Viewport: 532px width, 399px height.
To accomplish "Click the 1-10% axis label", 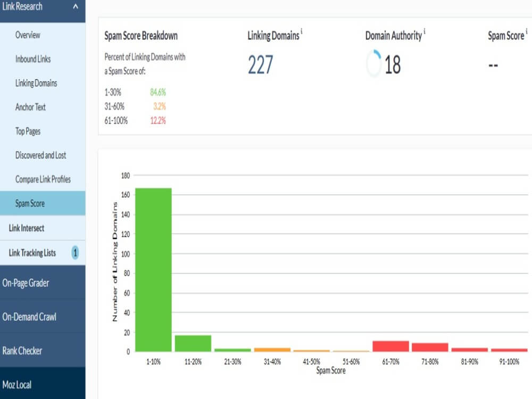I will tap(153, 362).
